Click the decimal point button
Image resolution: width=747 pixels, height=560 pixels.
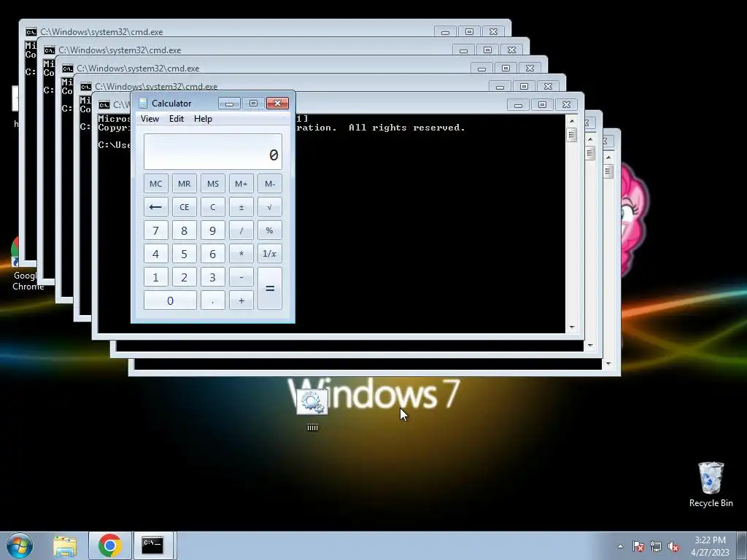213,300
